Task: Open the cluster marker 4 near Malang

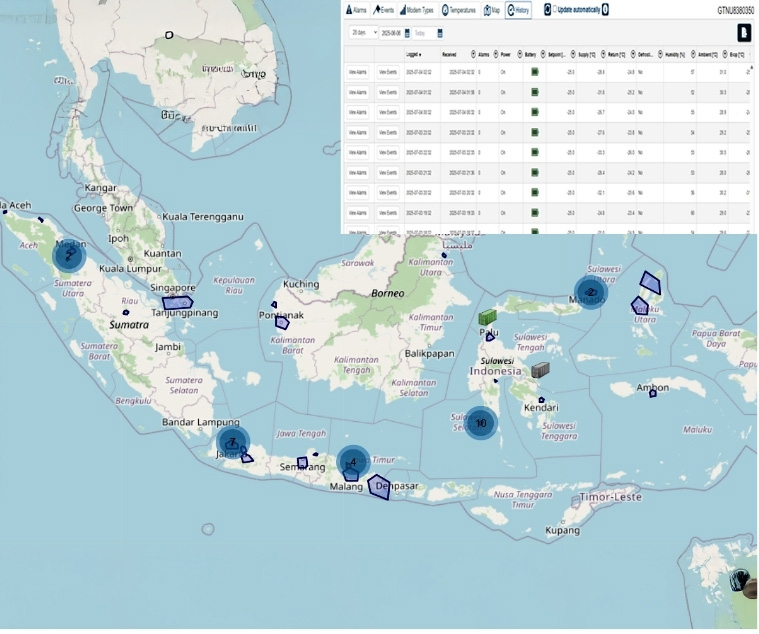Action: 353,462
